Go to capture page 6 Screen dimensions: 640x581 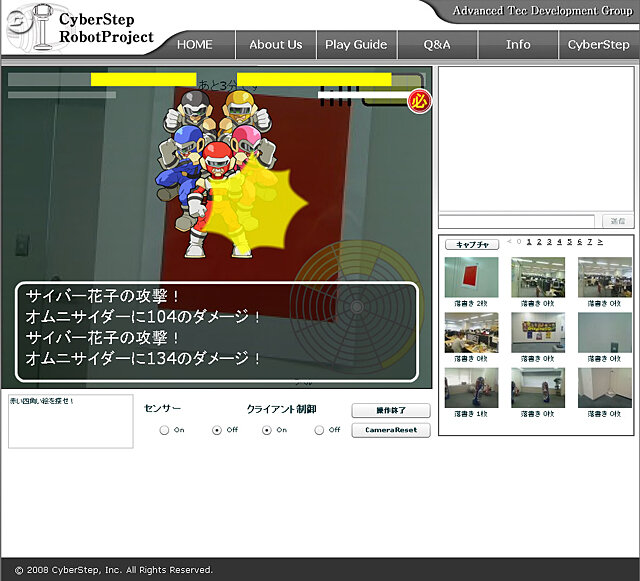point(580,242)
